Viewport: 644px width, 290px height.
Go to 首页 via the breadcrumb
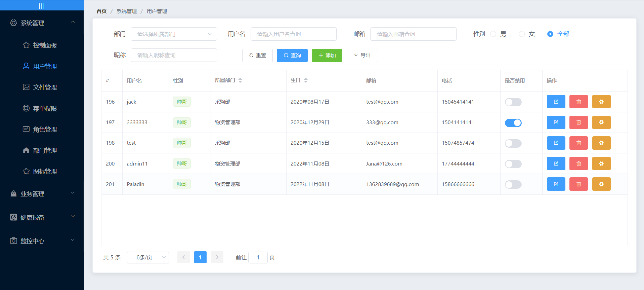pyautogui.click(x=101, y=11)
